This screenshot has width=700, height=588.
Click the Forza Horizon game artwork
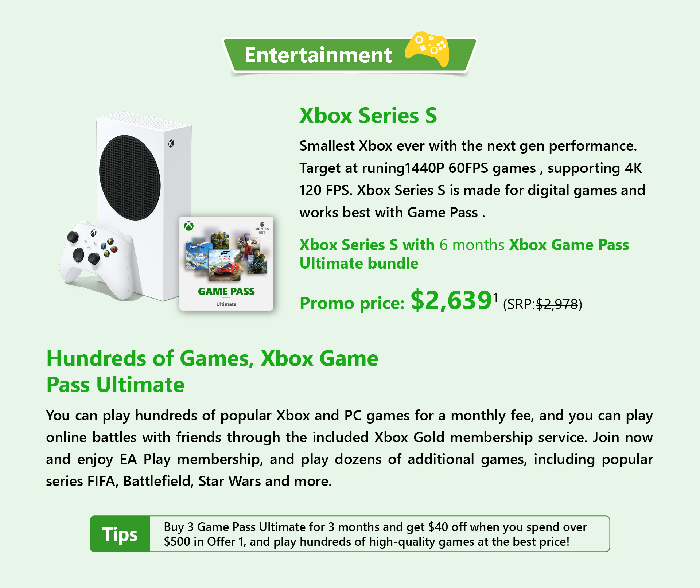coord(225,265)
